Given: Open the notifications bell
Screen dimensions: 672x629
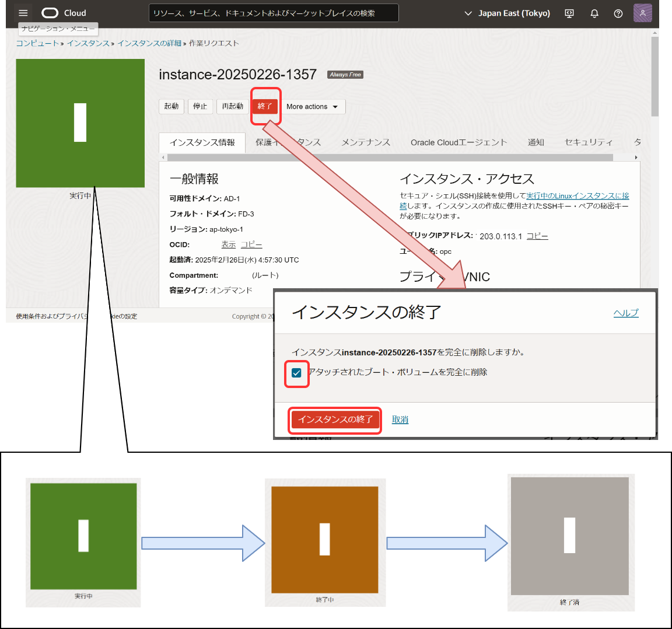Looking at the screenshot, I should click(594, 13).
